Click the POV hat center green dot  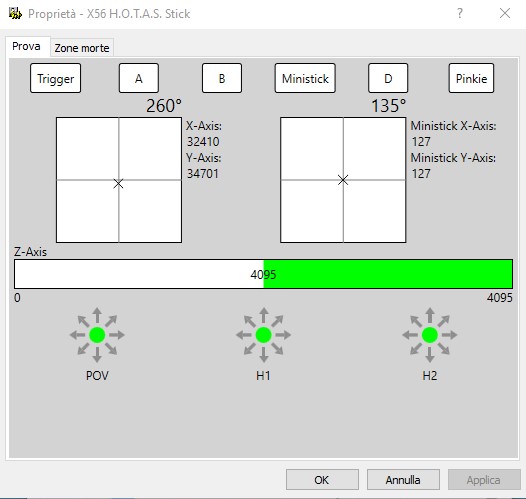(97, 335)
